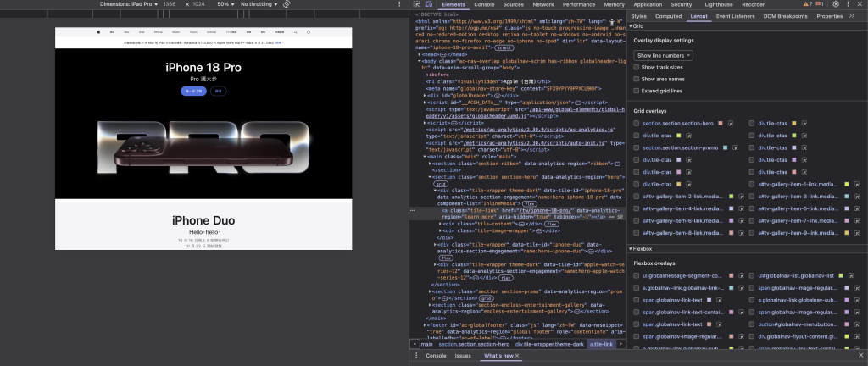Open the Issues drawer tab
The height and width of the screenshot is (366, 868).
(x=463, y=356)
